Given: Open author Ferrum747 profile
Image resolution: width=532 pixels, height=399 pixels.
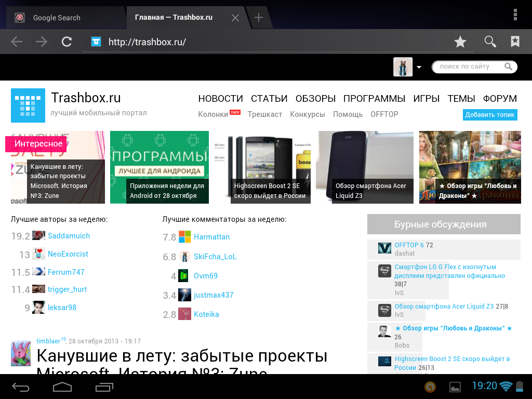Looking at the screenshot, I should [66, 272].
